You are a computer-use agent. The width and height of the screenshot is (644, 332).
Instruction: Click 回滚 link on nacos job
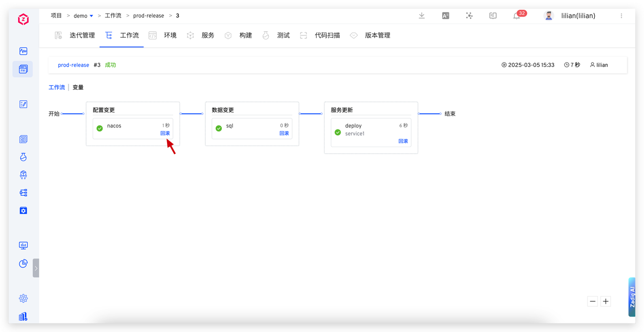click(x=165, y=134)
